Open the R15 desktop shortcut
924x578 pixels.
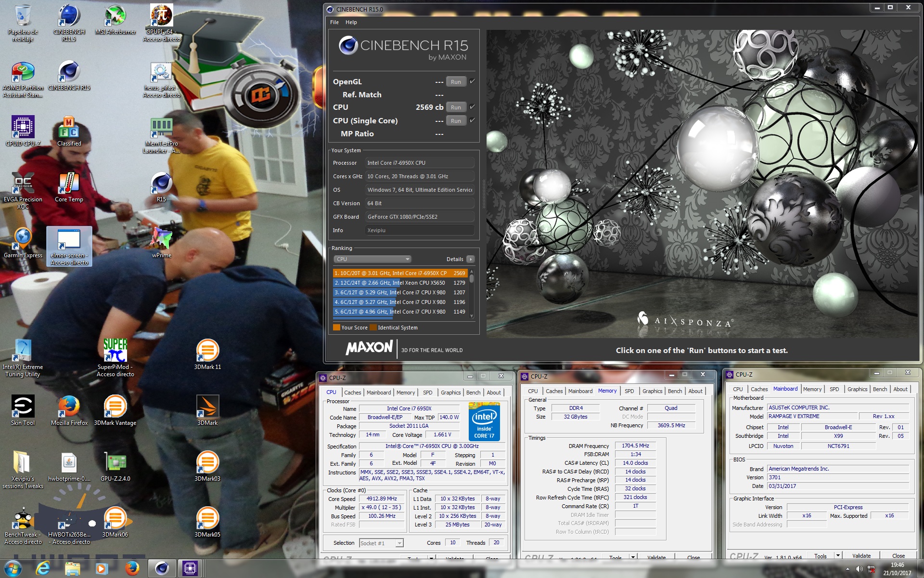click(x=162, y=187)
